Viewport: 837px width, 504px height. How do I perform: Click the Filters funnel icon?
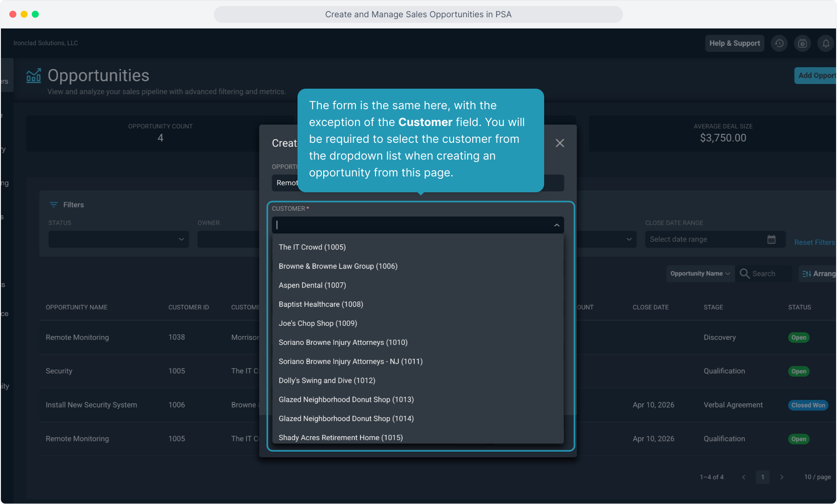coord(54,205)
